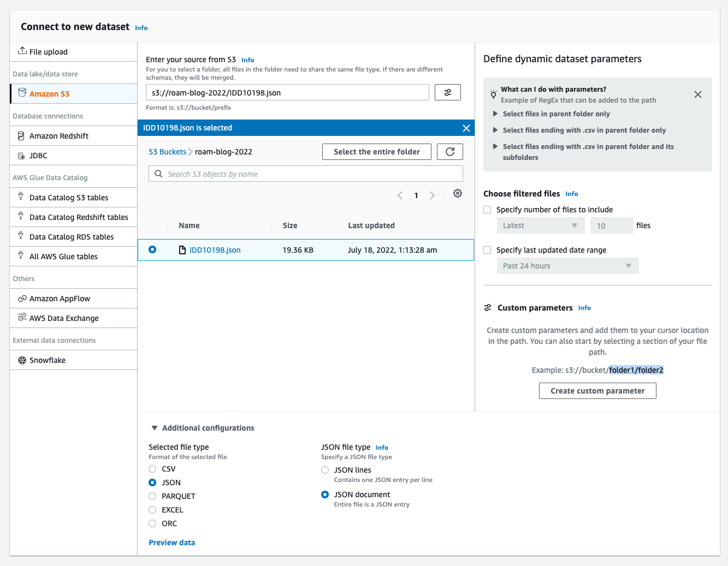Click the S3 source path input field
The height and width of the screenshot is (566, 728).
287,92
